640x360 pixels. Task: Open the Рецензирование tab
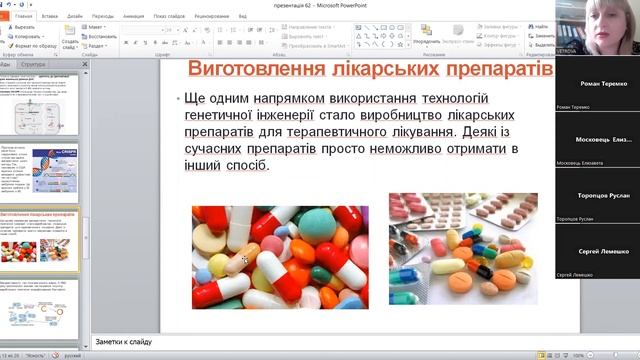tap(211, 16)
